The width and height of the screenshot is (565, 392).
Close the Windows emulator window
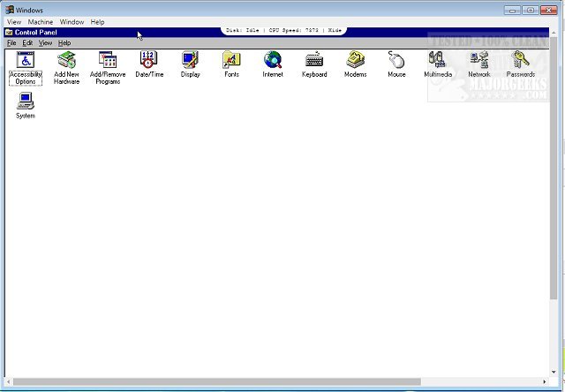click(549, 10)
